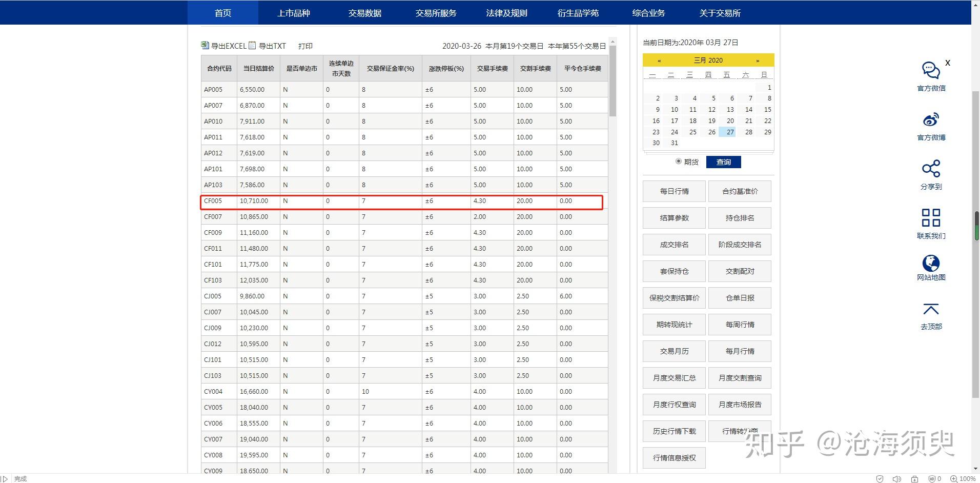Click the scrollbar down arrow at page bottom

[976, 470]
